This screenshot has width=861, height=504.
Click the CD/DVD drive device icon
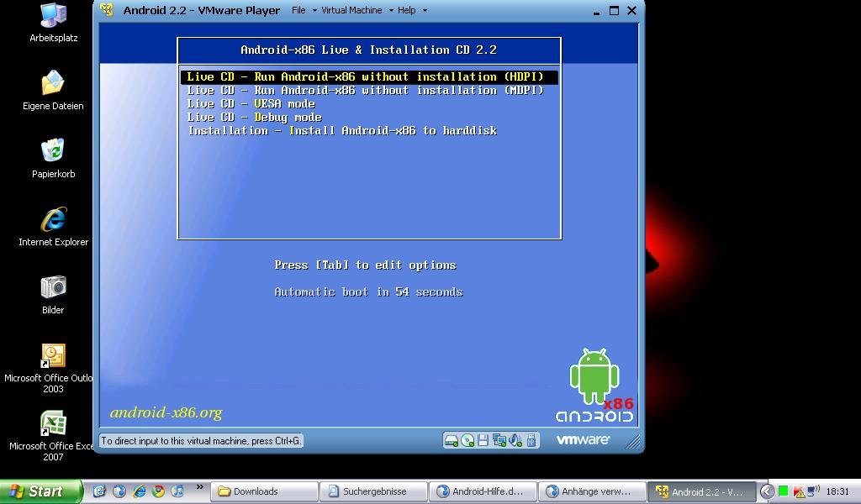pos(467,440)
